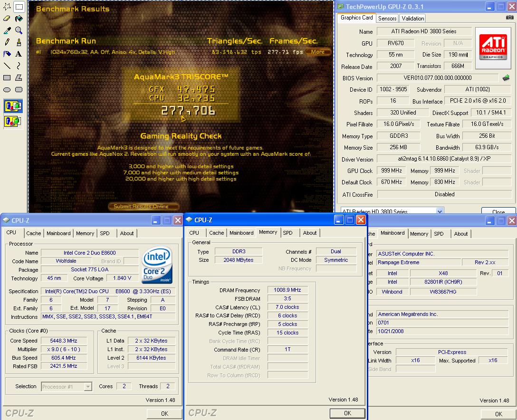Select the Pencil tool in Paint
The height and width of the screenshot is (420, 517).
[x=7, y=42]
